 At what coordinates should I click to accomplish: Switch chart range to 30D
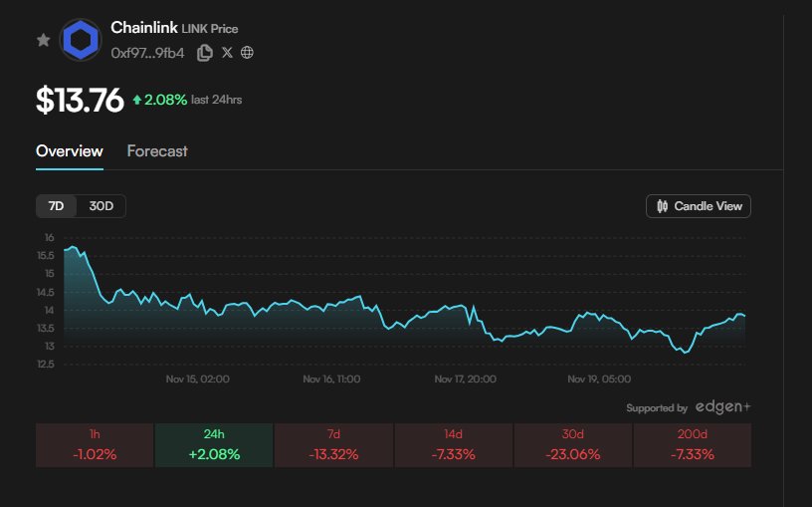(x=101, y=206)
